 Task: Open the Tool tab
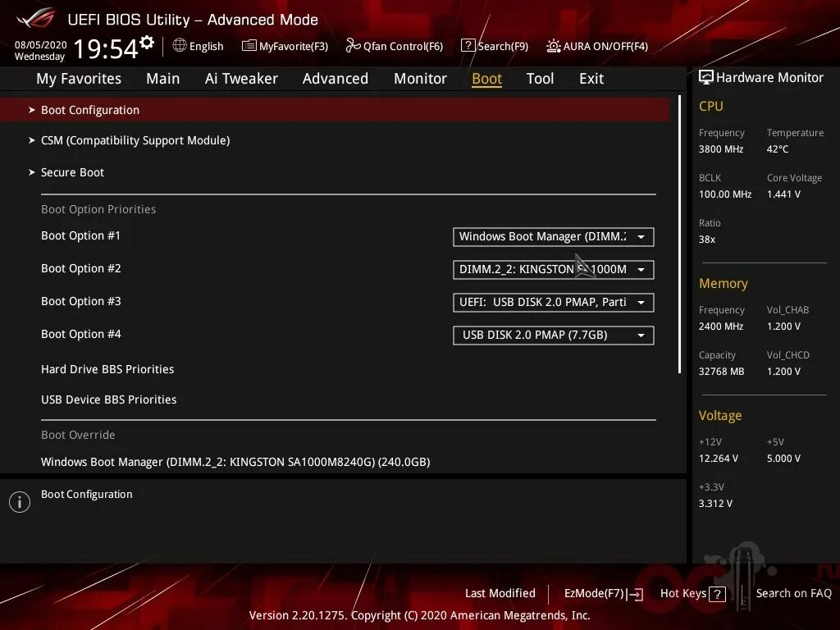click(540, 78)
